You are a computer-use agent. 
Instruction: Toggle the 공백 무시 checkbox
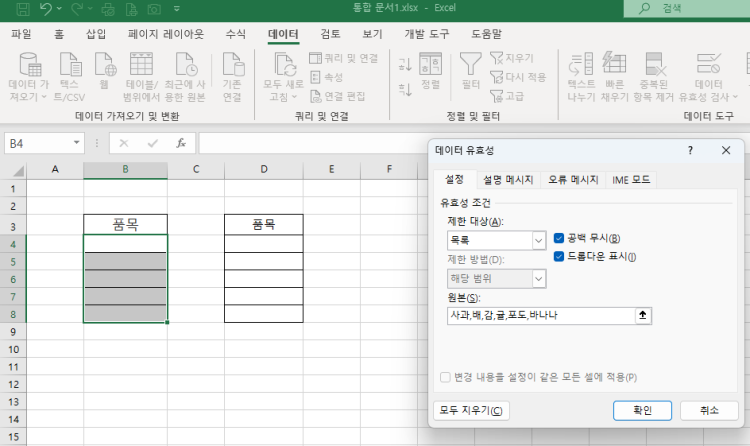pos(560,238)
